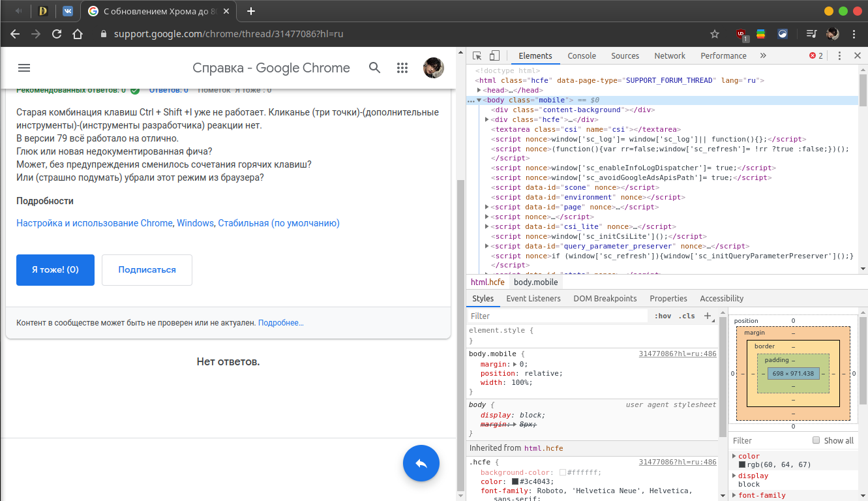Switch to the Console tab
The image size is (868, 501).
[582, 56]
